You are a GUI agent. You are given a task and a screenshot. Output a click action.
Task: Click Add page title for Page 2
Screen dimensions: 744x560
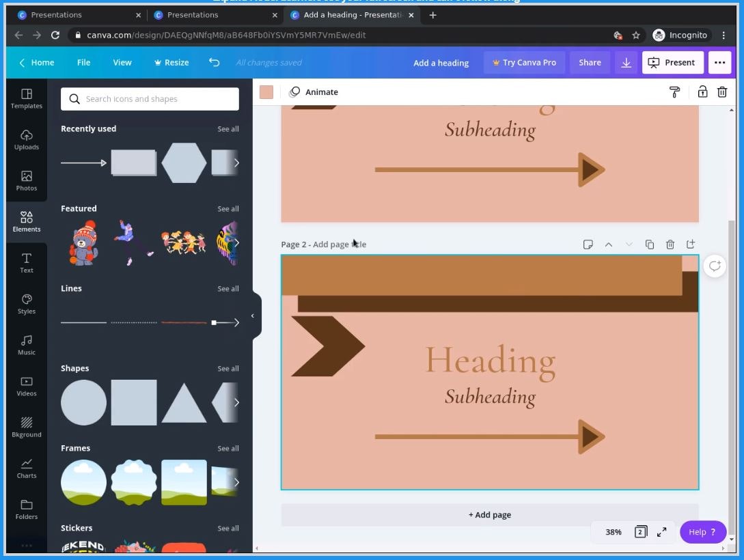340,244
